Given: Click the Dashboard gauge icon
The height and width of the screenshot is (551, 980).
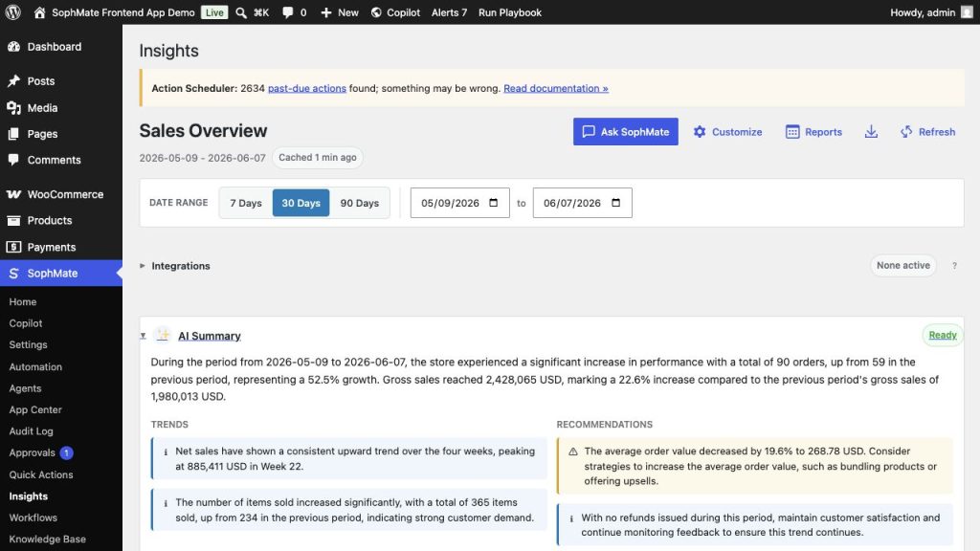Looking at the screenshot, I should point(13,47).
